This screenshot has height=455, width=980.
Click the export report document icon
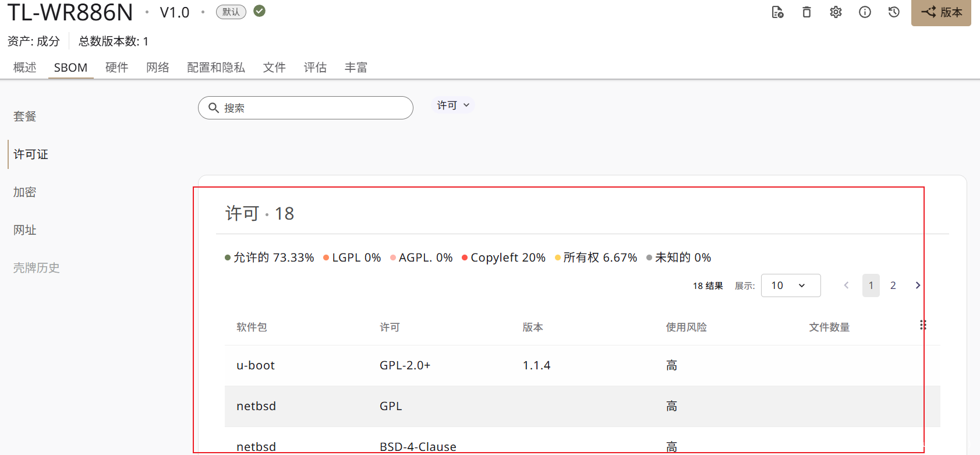click(x=777, y=12)
